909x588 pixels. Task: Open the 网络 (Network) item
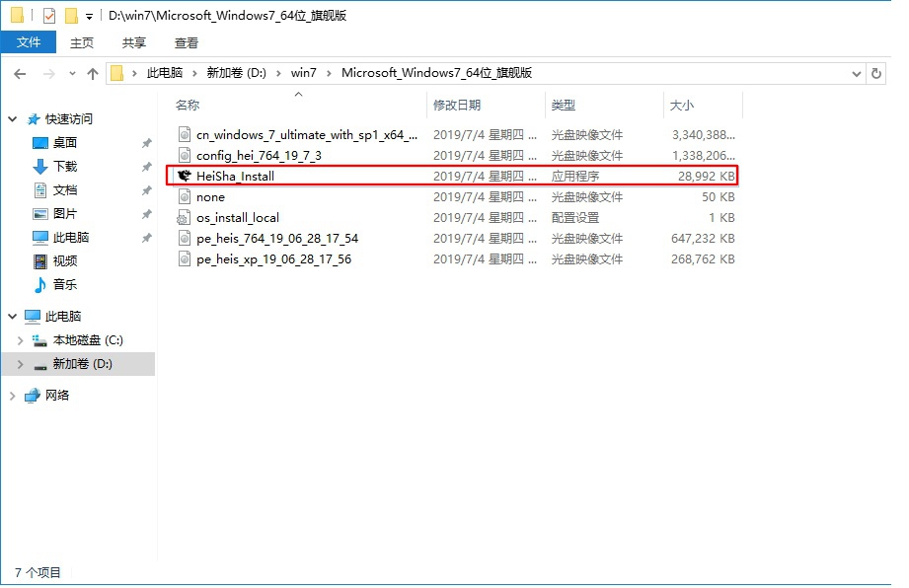59,395
